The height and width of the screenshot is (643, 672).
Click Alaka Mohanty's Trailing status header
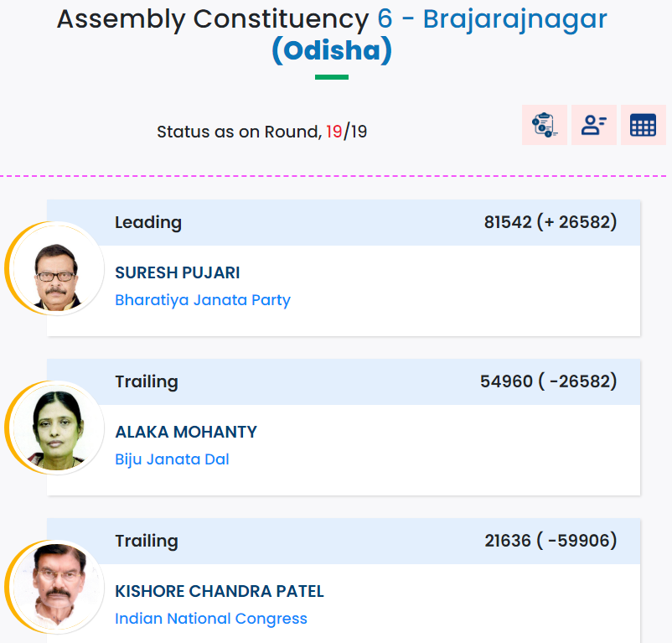147,382
